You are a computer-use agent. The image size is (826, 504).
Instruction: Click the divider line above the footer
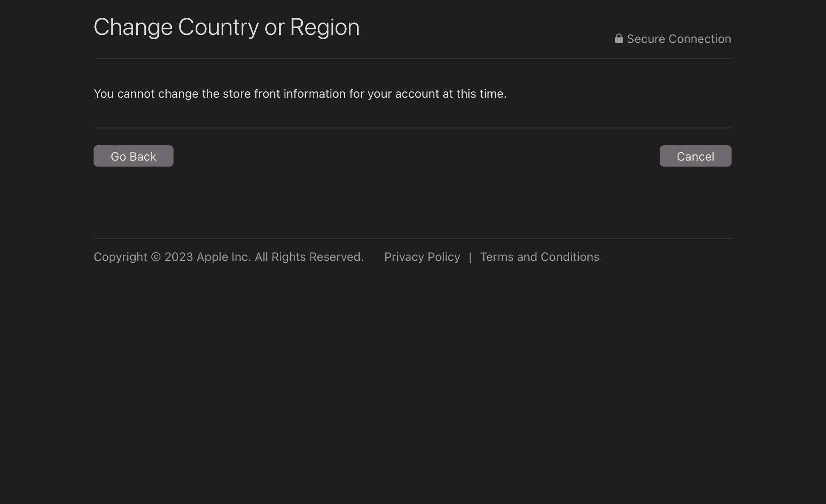tap(412, 238)
